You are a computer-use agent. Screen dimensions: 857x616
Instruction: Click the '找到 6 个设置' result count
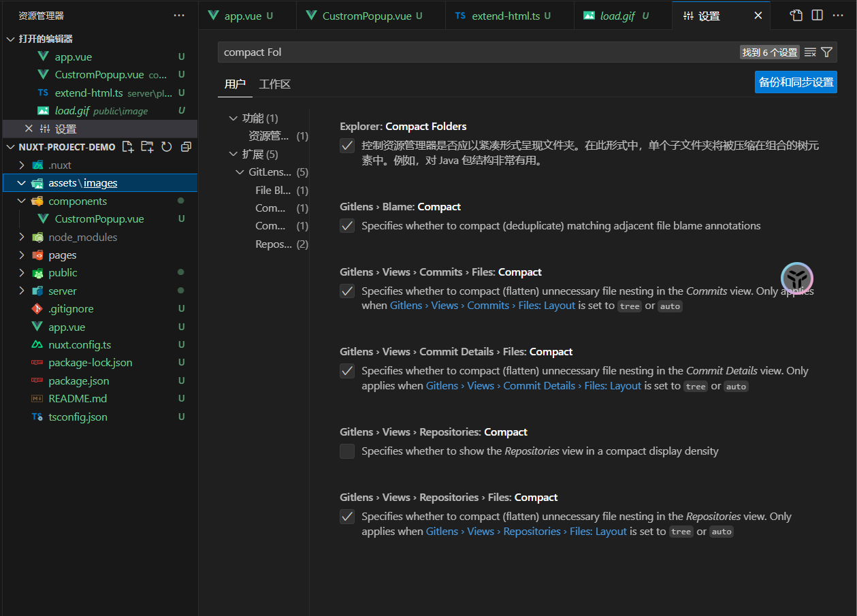pos(770,52)
